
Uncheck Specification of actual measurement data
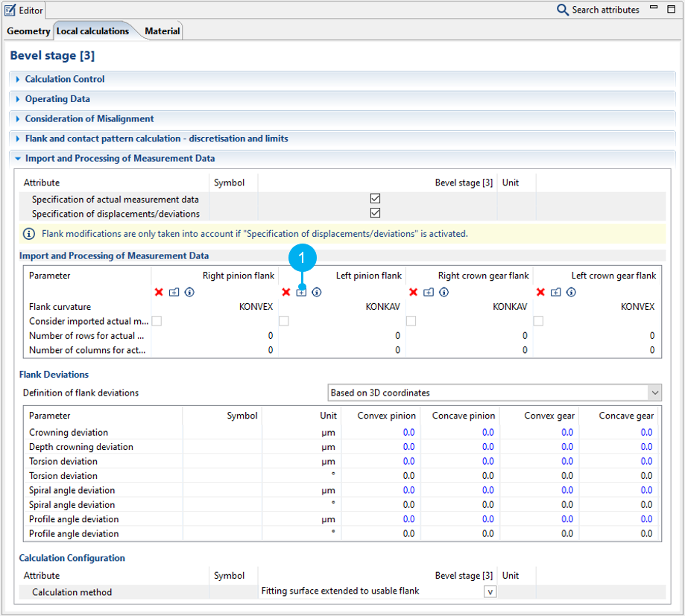(x=375, y=198)
